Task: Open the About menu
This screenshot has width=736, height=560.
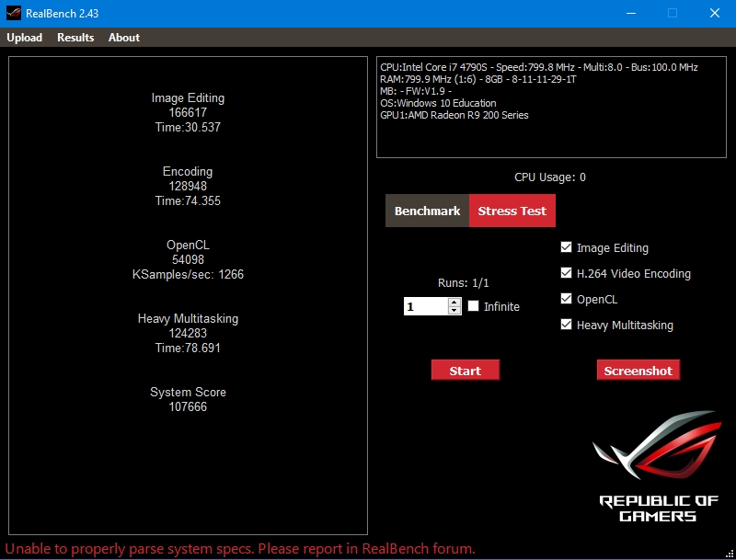Action: (124, 38)
